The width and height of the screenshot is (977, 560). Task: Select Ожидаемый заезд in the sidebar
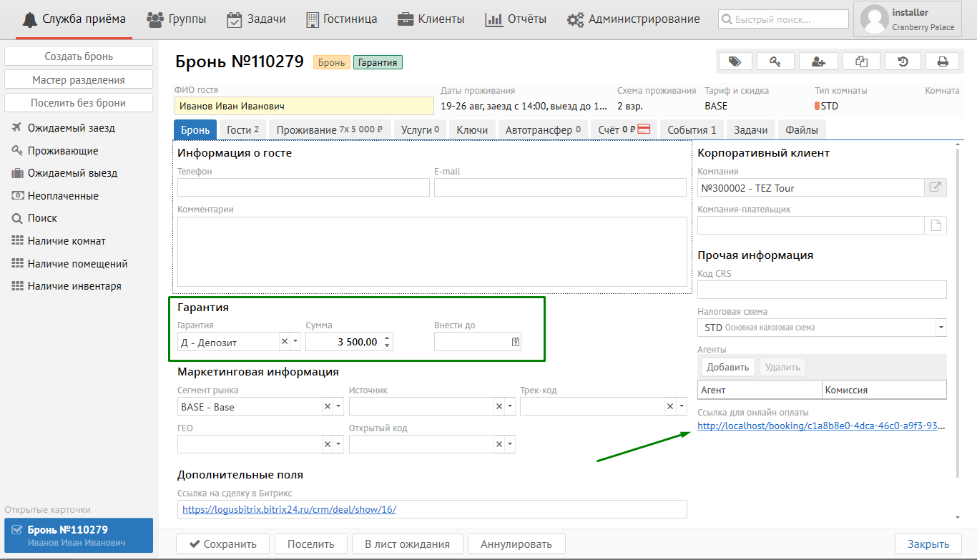(71, 128)
